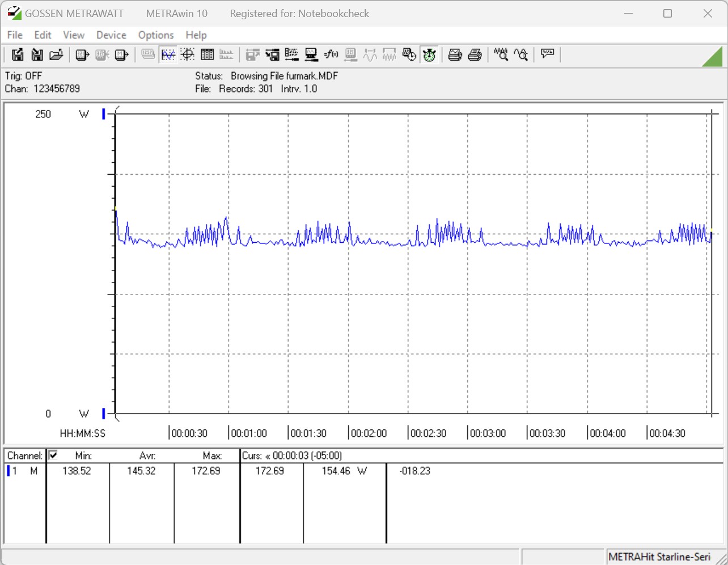Open a file via the folder icon
Image resolution: width=728 pixels, height=565 pixels.
(x=56, y=54)
